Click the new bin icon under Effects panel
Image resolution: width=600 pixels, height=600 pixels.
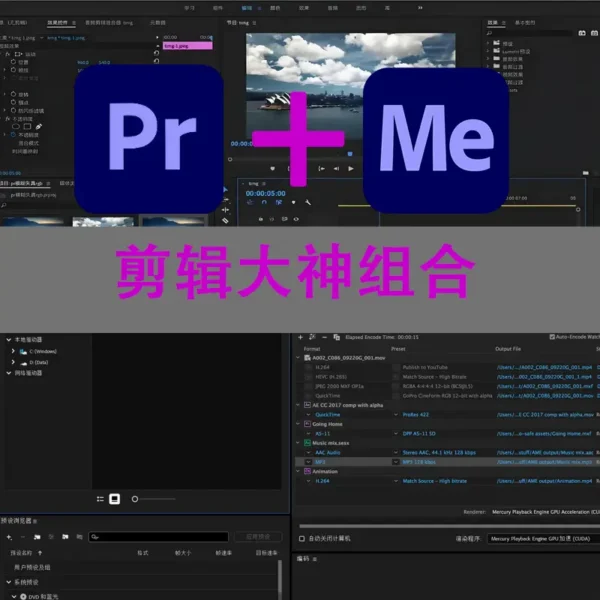pos(585,173)
